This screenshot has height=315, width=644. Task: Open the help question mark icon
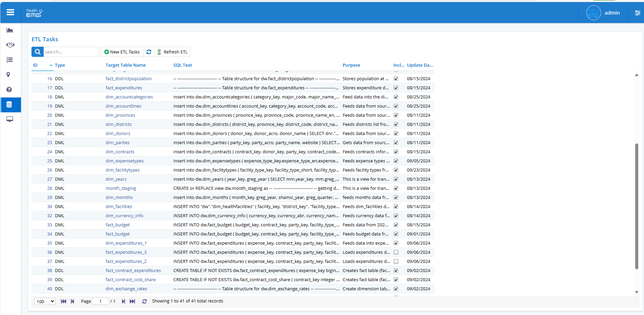pos(9,90)
